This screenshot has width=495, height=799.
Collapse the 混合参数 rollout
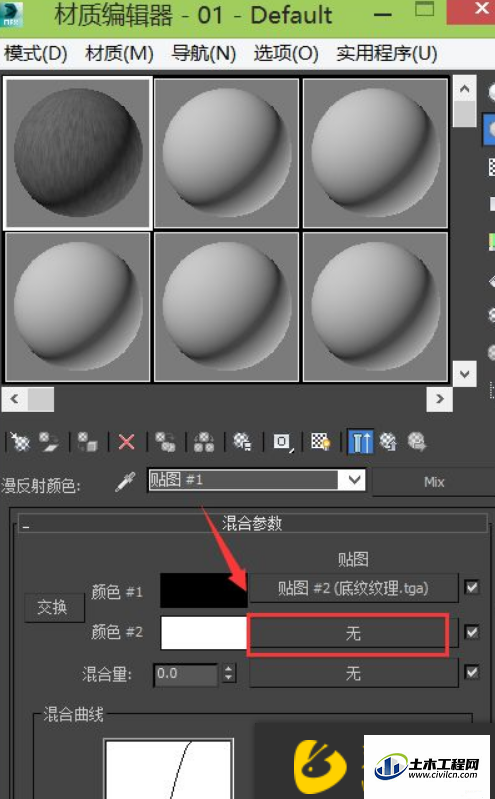[x=252, y=523]
